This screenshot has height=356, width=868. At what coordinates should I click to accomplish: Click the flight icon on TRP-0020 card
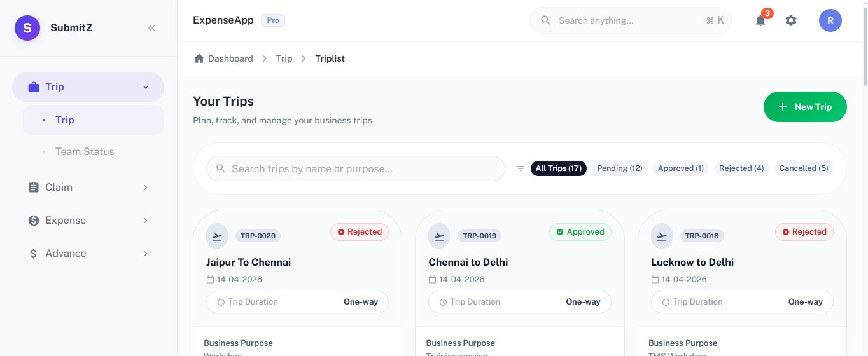pos(218,236)
